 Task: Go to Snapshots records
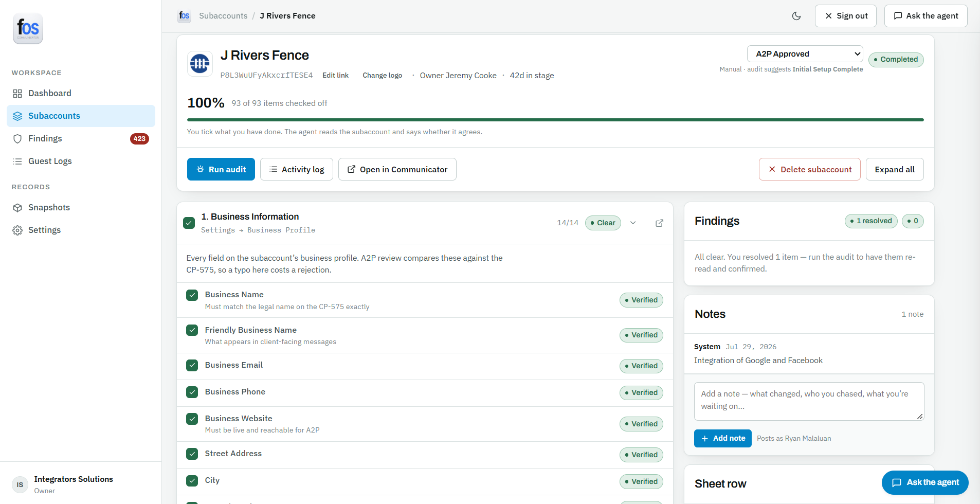81,207
